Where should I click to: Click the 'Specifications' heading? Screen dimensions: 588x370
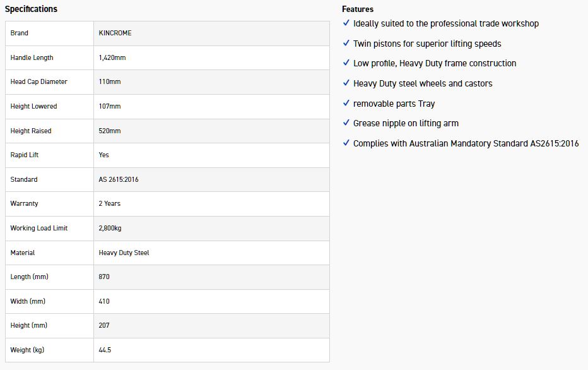31,9
